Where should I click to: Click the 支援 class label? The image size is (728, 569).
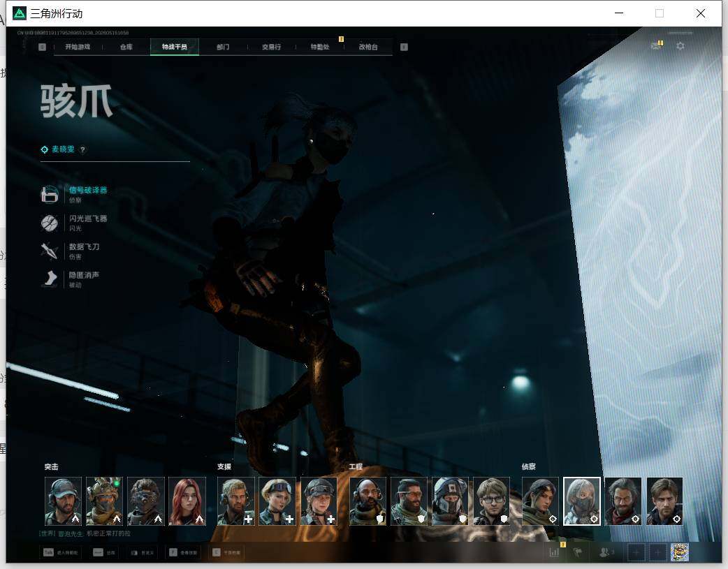pyautogui.click(x=224, y=467)
